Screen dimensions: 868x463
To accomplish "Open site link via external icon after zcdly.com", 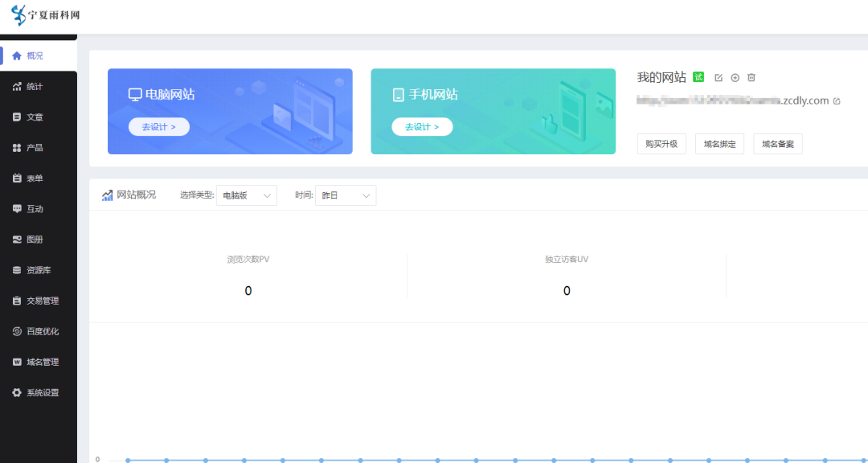I will pos(837,101).
